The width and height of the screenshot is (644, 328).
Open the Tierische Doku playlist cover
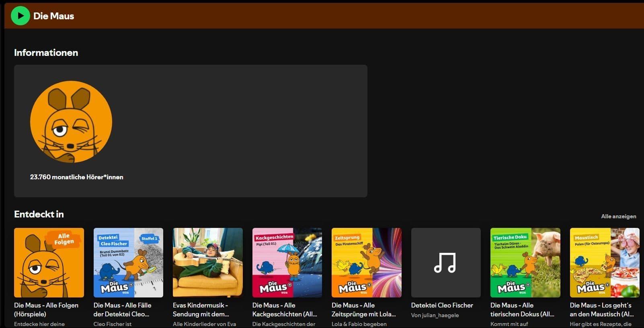click(x=525, y=262)
